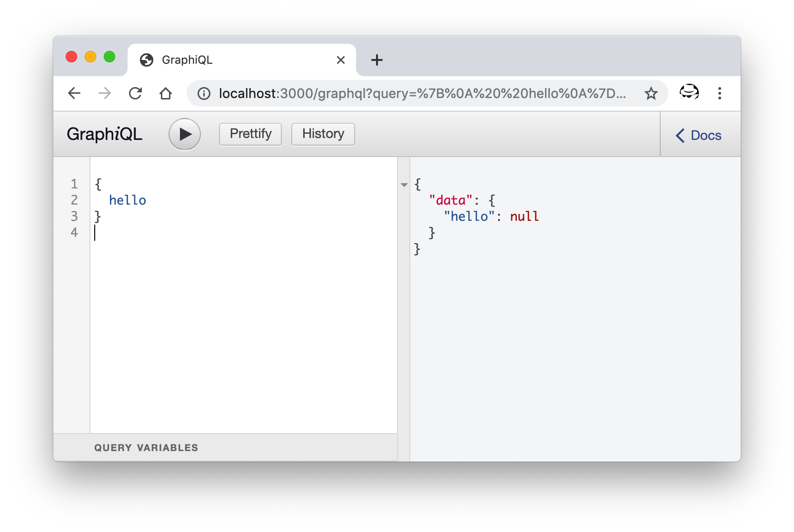Click the opening brace on query line 1
The height and width of the screenshot is (532, 794).
[98, 184]
